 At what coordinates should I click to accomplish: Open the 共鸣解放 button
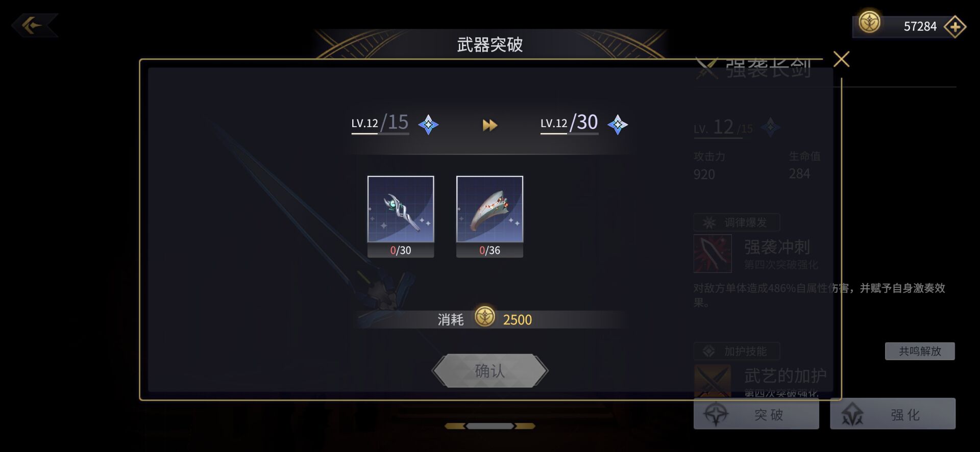point(920,351)
